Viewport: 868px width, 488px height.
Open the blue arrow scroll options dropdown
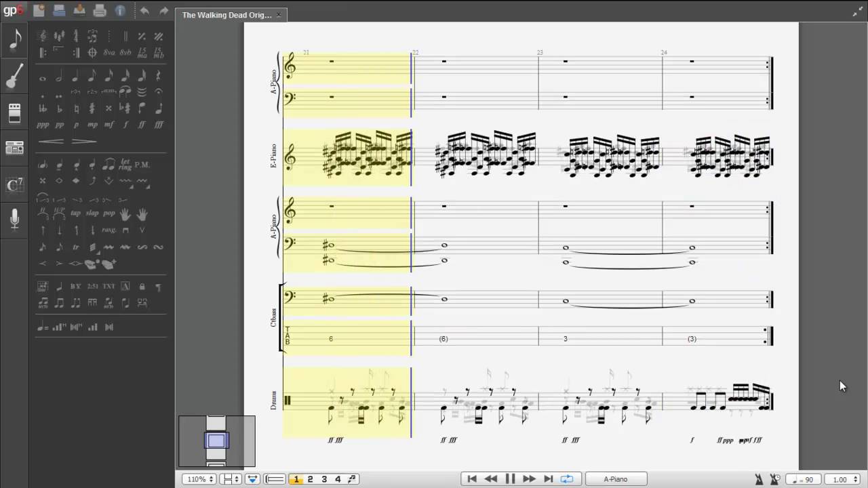253,479
